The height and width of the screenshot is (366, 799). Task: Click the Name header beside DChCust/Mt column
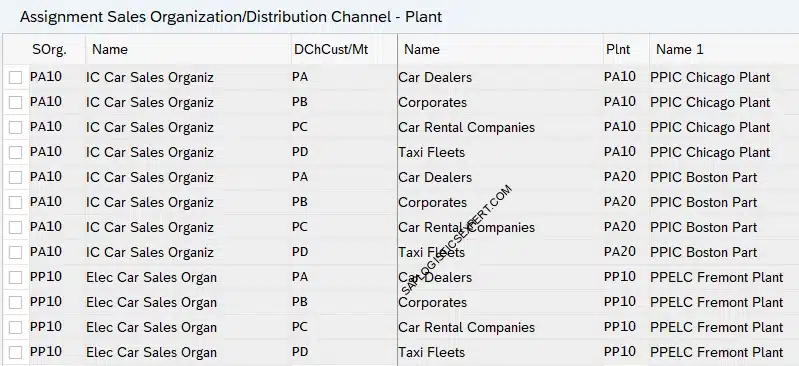(x=421, y=49)
